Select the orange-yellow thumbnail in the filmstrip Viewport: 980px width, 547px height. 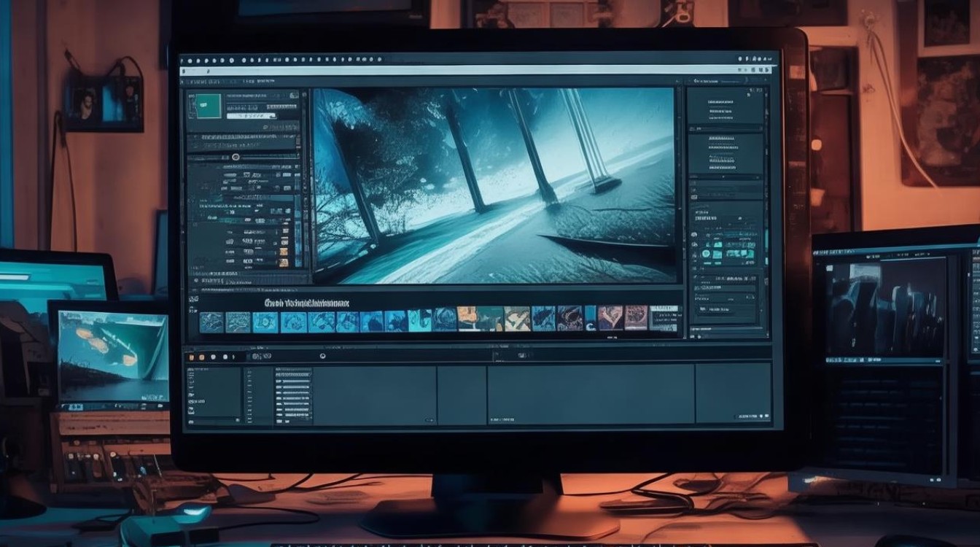[x=467, y=319]
